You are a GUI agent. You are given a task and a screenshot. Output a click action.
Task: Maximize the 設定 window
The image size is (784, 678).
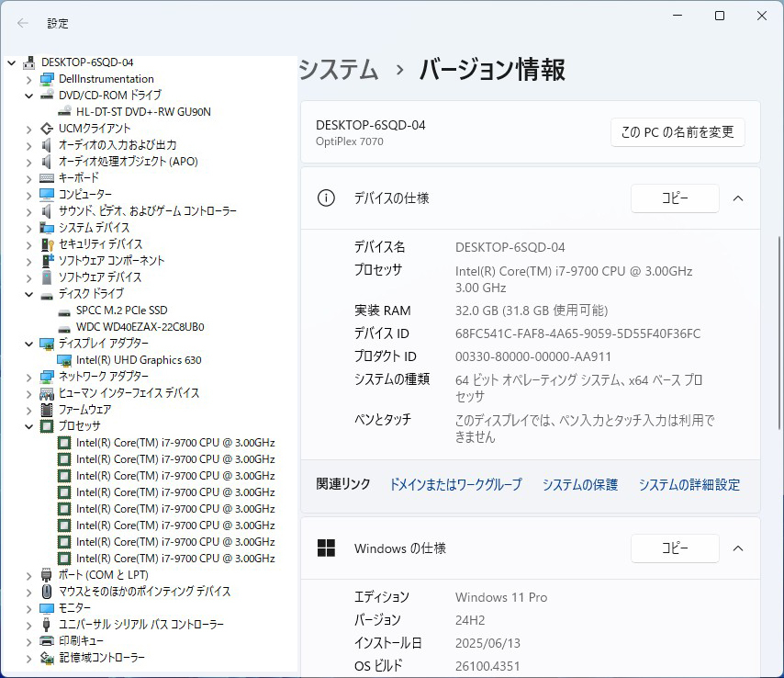[720, 16]
